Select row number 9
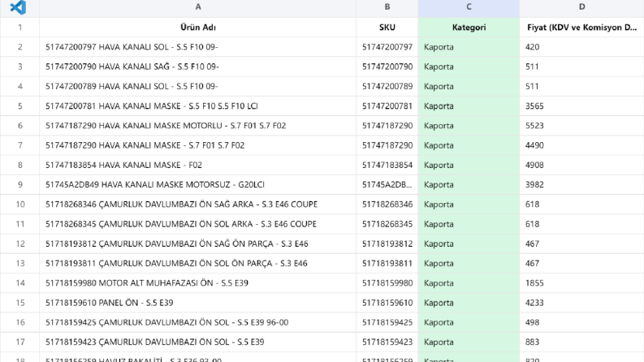 tap(19, 185)
